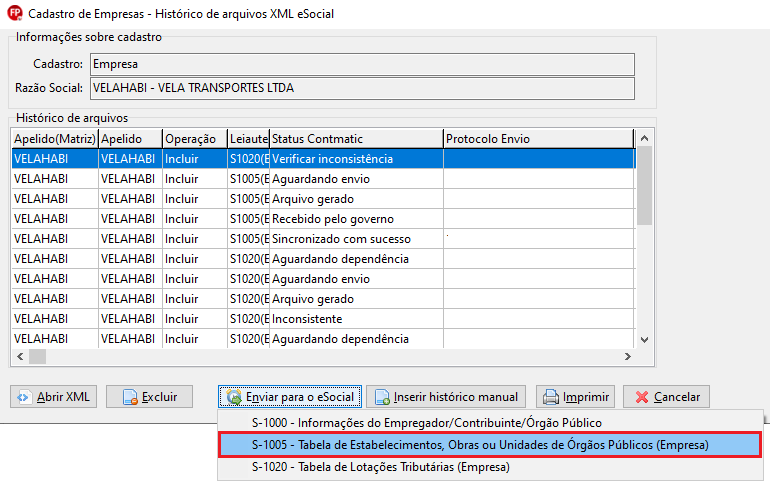Click the Abrir XML button icon
The height and width of the screenshot is (486, 770).
(23, 397)
